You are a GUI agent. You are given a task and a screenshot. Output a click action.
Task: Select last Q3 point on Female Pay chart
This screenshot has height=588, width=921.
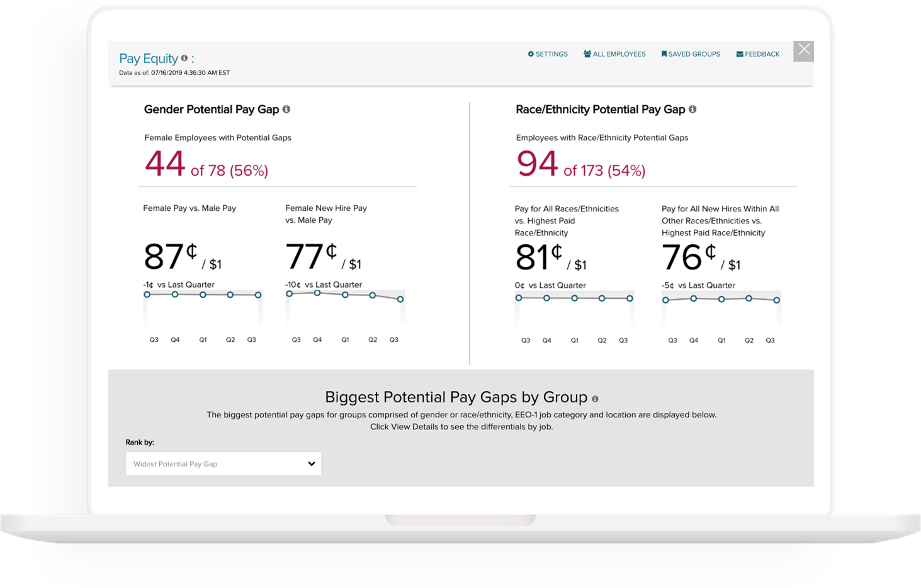(258, 295)
